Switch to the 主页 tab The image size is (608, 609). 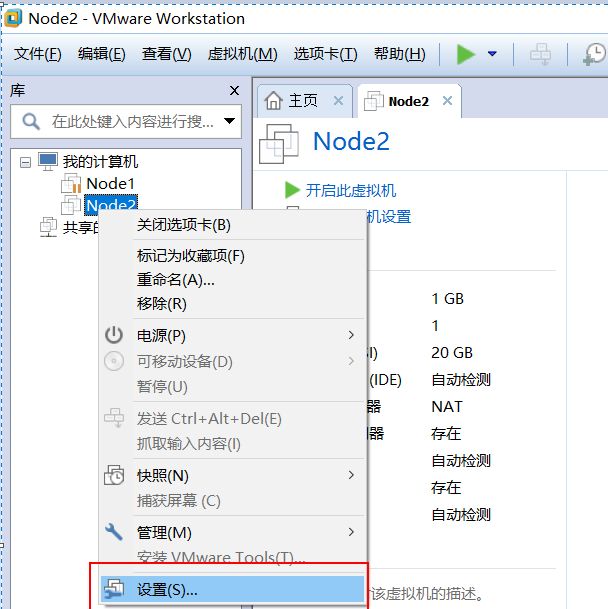303,101
